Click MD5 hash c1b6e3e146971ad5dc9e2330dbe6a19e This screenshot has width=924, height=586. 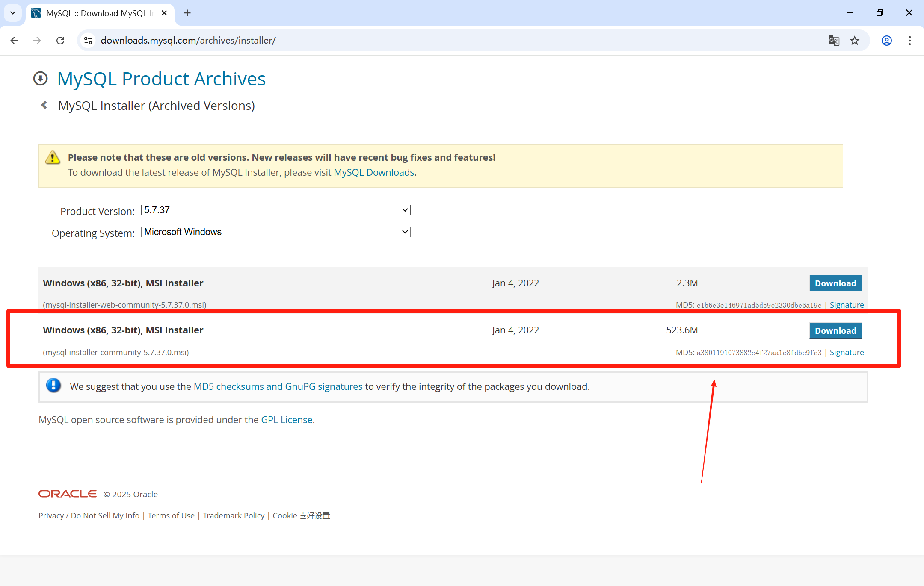click(759, 305)
